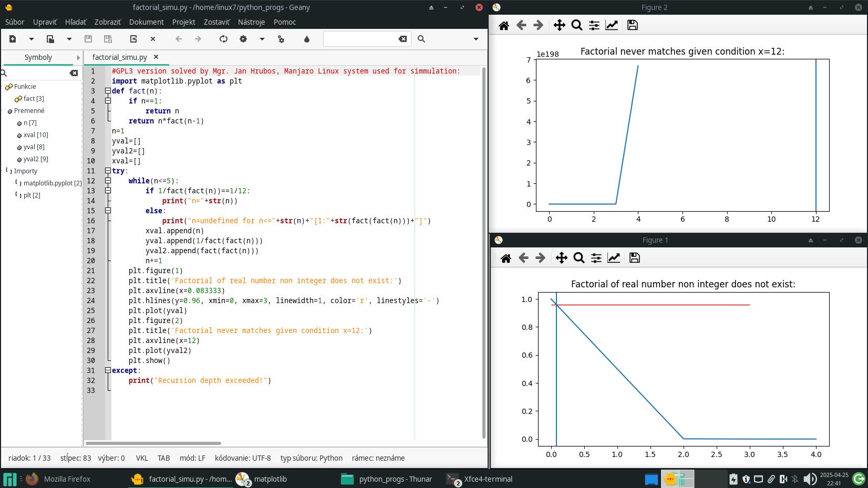Toggle the fold marker at line 11
The height and width of the screenshot is (488, 868).
pyautogui.click(x=108, y=171)
